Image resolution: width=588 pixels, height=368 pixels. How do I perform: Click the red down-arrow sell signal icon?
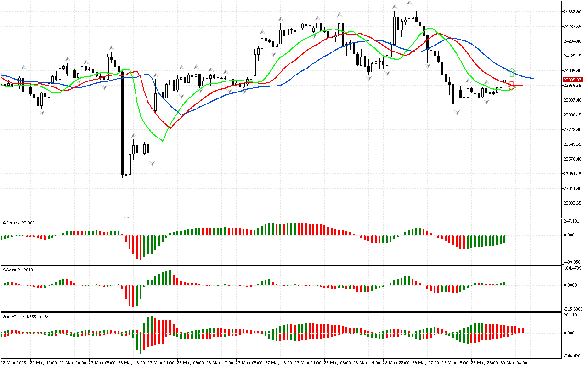pyautogui.click(x=511, y=85)
